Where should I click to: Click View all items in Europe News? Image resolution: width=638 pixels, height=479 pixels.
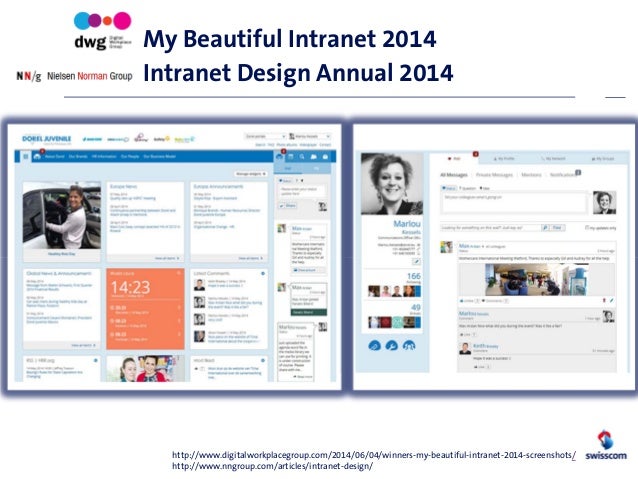pos(167,258)
